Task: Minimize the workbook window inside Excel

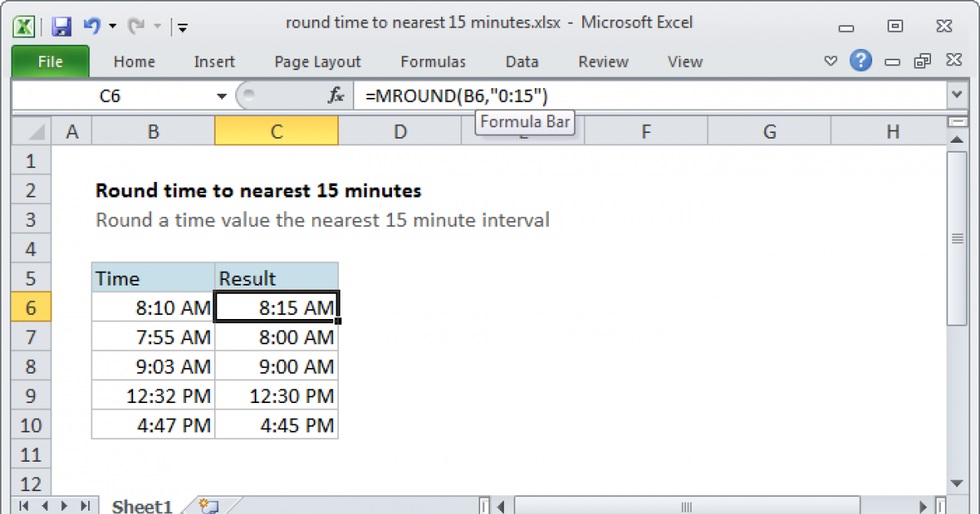Action: 893,62
